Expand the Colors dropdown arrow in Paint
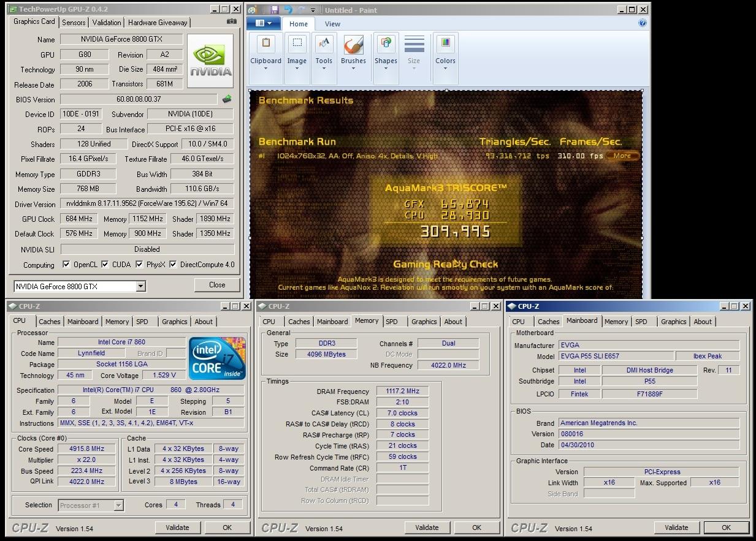 (x=445, y=69)
